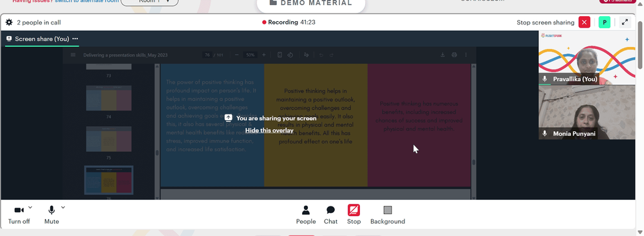The height and width of the screenshot is (236, 644).
Task: Download the PDF using download icon
Action: coord(443,55)
